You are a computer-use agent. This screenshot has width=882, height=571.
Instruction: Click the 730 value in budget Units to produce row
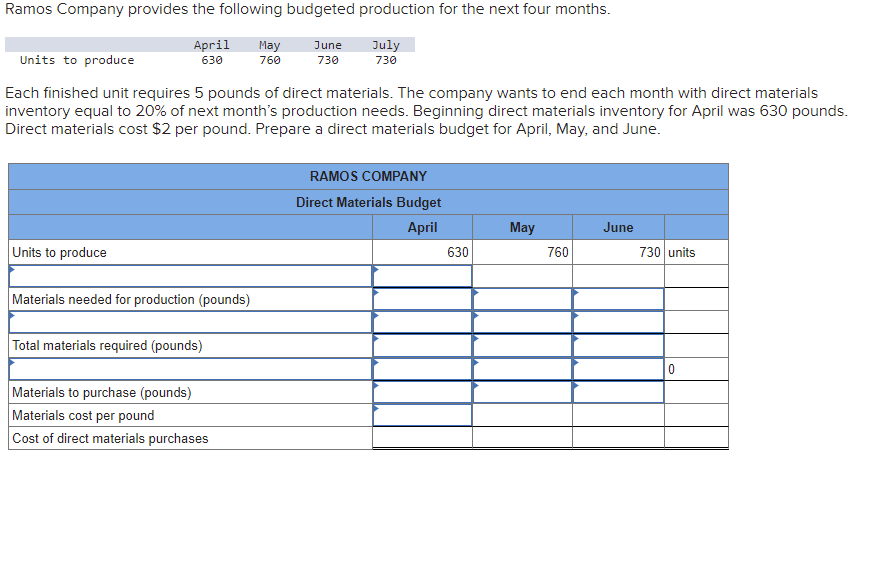(x=650, y=253)
